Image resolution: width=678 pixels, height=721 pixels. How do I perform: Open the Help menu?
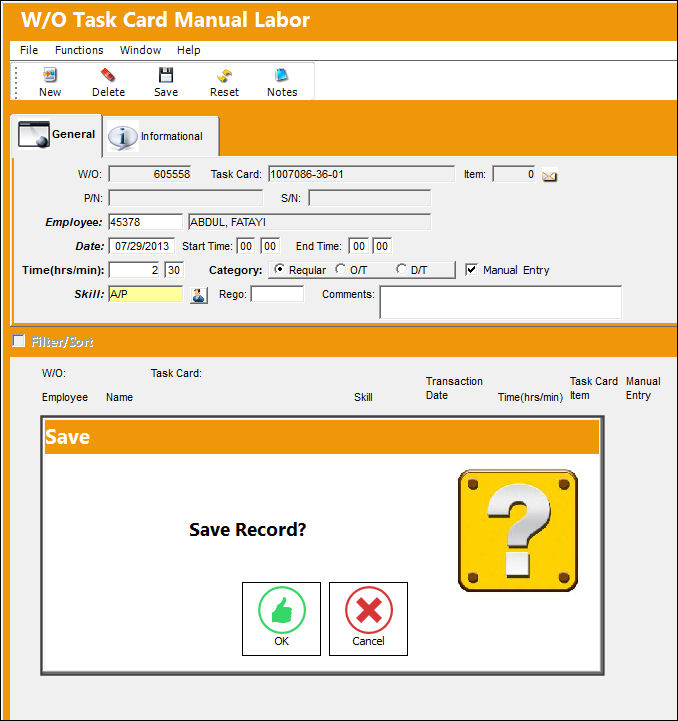(x=189, y=50)
